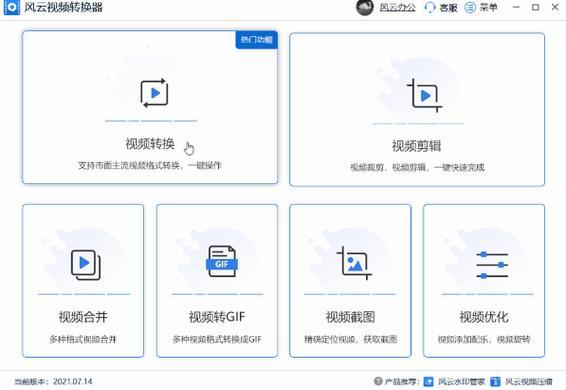The image size is (566, 390).
Task: Click the 产品推荐 round icon
Action: pyautogui.click(x=378, y=381)
